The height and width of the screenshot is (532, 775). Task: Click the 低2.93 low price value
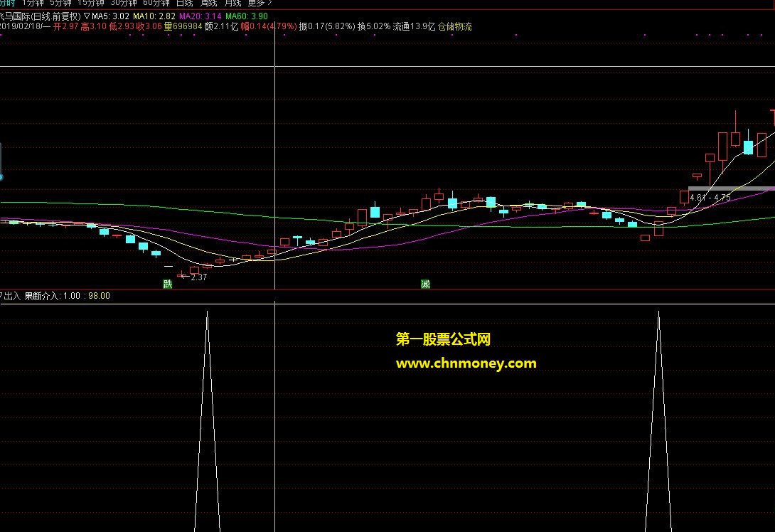[122, 26]
